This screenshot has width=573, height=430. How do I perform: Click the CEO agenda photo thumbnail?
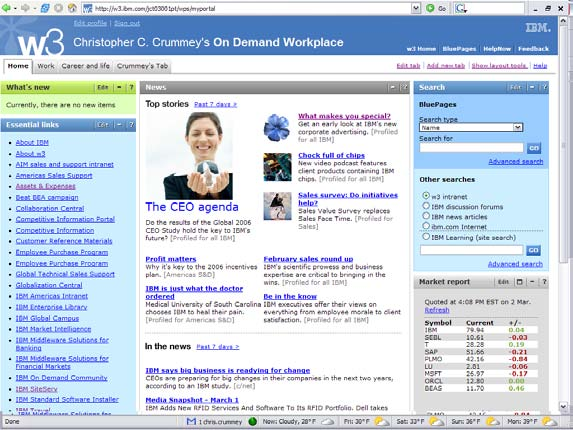[x=189, y=156]
